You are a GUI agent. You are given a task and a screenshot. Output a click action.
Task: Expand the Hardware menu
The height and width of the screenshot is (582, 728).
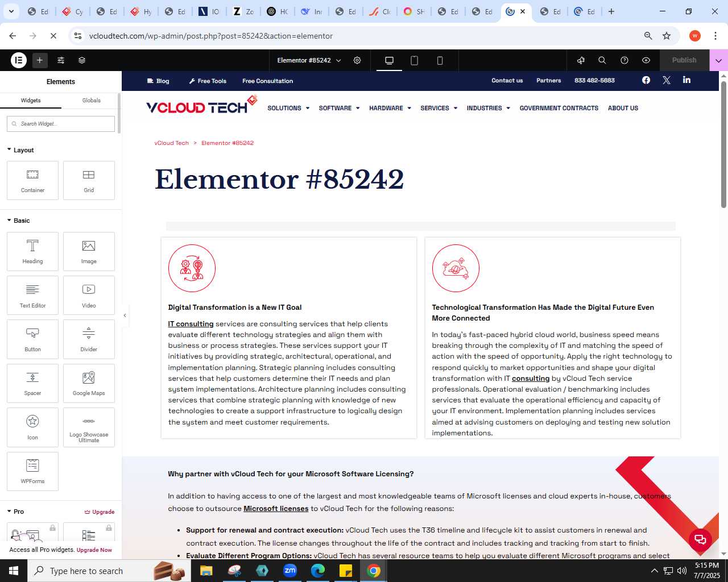(390, 108)
